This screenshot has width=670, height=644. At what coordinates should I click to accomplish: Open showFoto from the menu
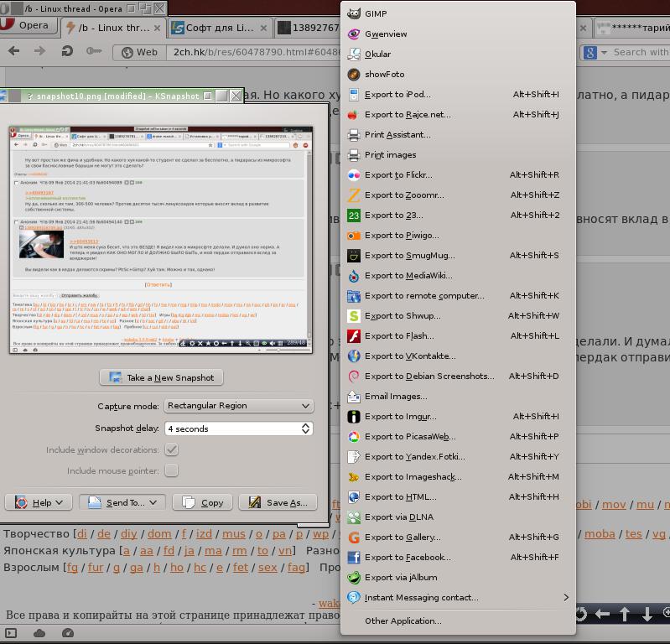pos(458,74)
